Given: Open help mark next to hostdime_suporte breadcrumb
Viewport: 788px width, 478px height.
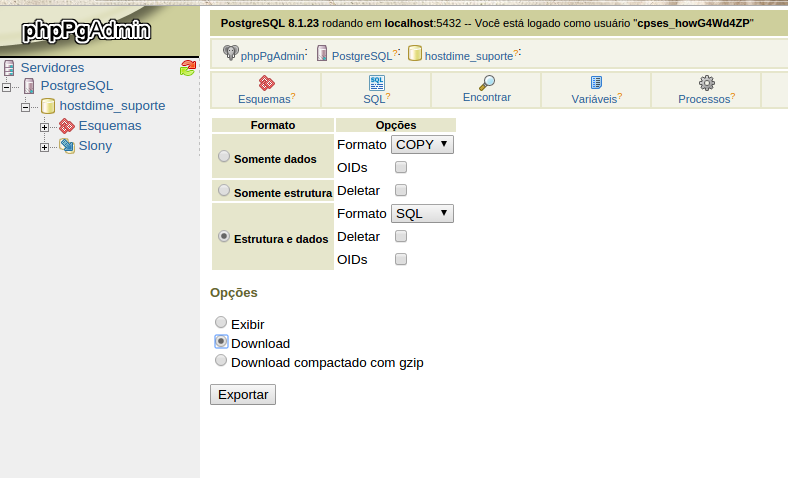Looking at the screenshot, I should 516,52.
